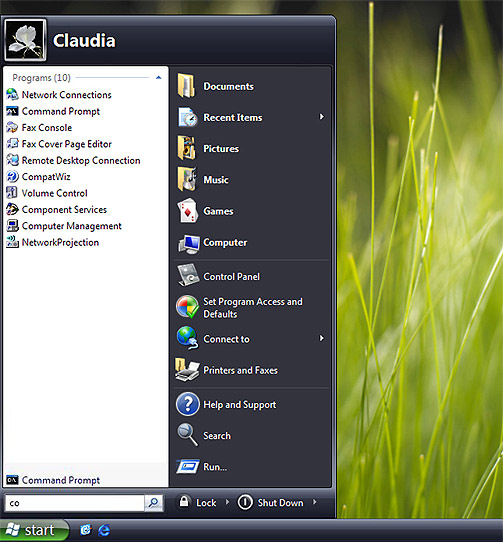The image size is (503, 542).
Task: Open the Shut Down options arrow
Action: click(x=315, y=502)
